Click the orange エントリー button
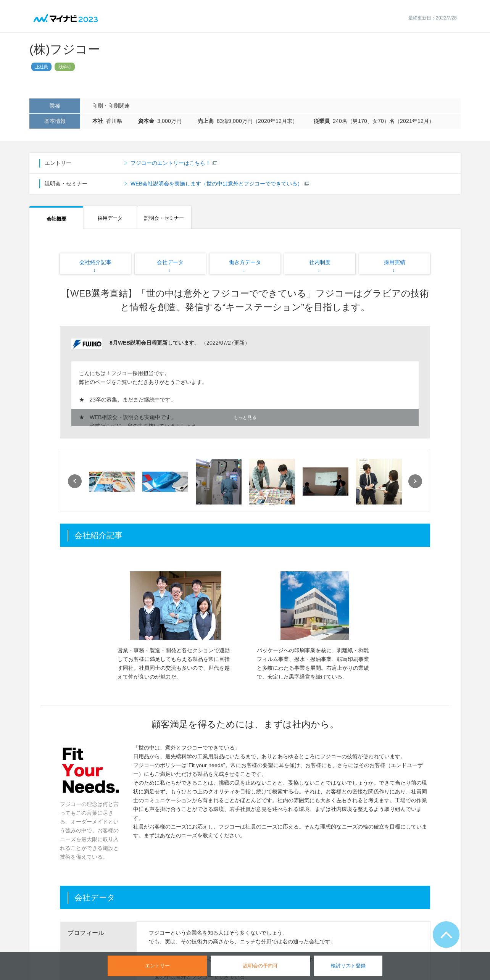 157,965
